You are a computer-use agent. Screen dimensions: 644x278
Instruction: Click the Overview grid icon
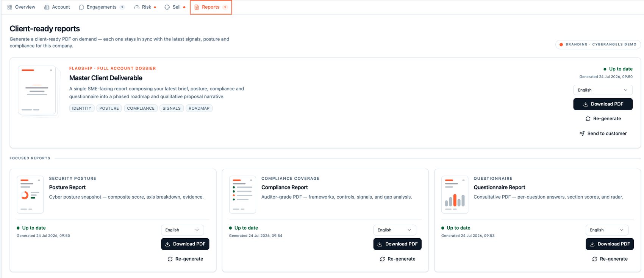pos(10,7)
